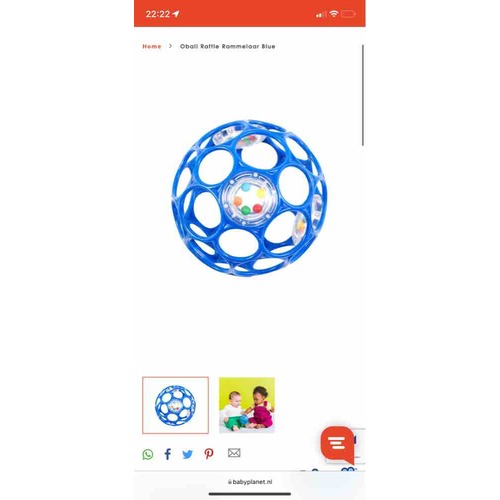This screenshot has height=500, width=500.
Task: Tap the location arrow in status bar
Action: click(x=176, y=14)
